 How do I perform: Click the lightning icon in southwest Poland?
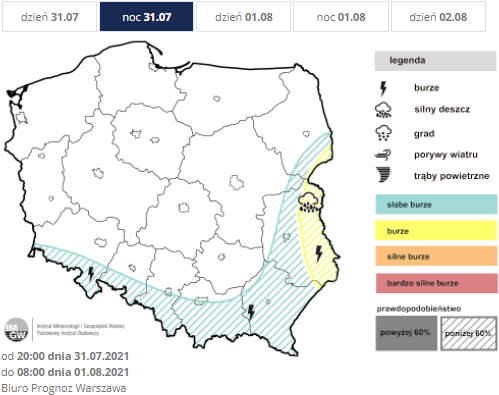[91, 274]
